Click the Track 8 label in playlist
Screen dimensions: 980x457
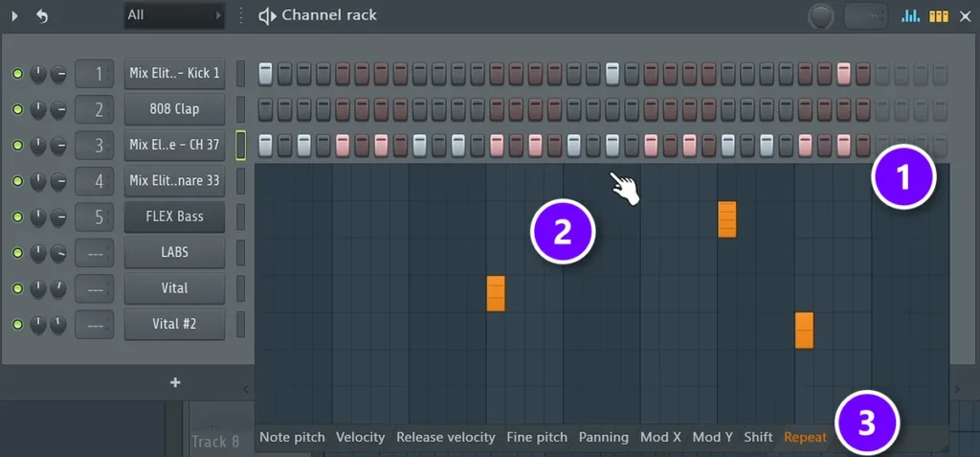215,442
